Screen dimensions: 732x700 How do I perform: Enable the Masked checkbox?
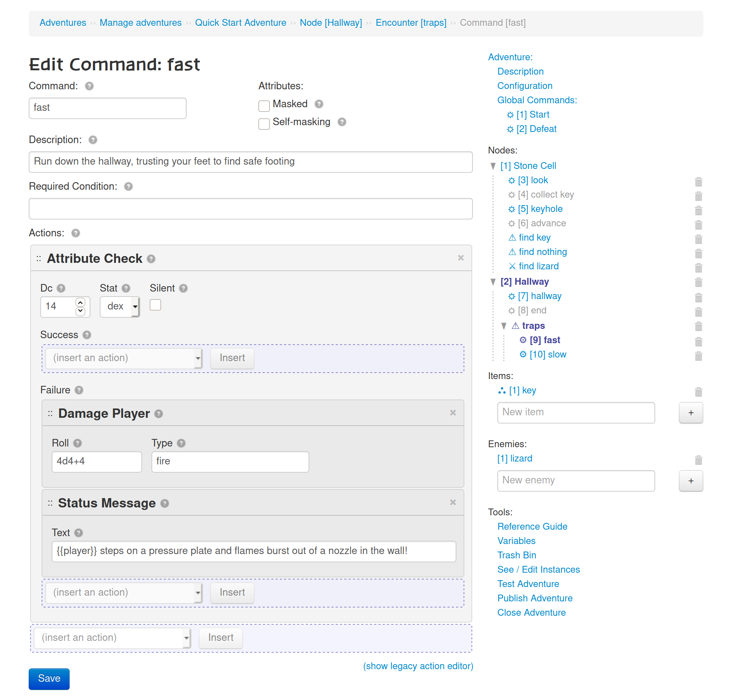[264, 106]
